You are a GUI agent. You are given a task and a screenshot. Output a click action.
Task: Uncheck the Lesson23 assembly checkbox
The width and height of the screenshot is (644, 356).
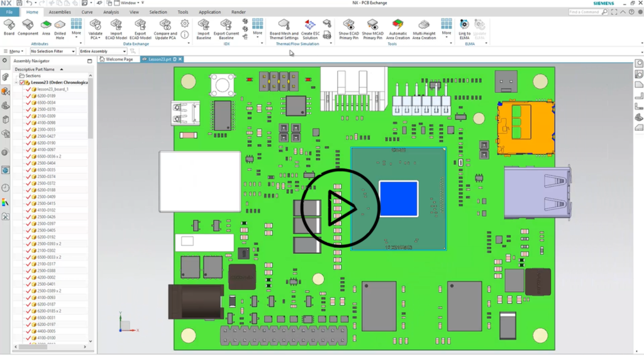click(23, 82)
